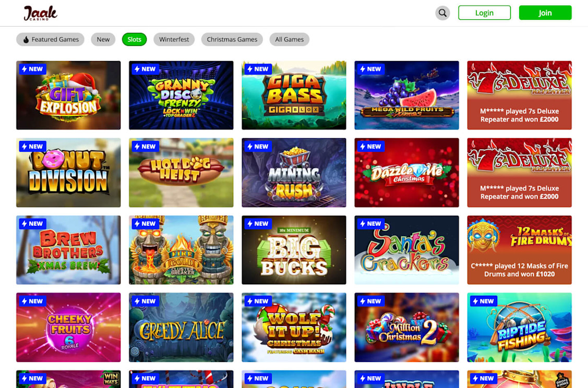Open the search magnifier icon
This screenshot has height=388, width=588.
[442, 13]
